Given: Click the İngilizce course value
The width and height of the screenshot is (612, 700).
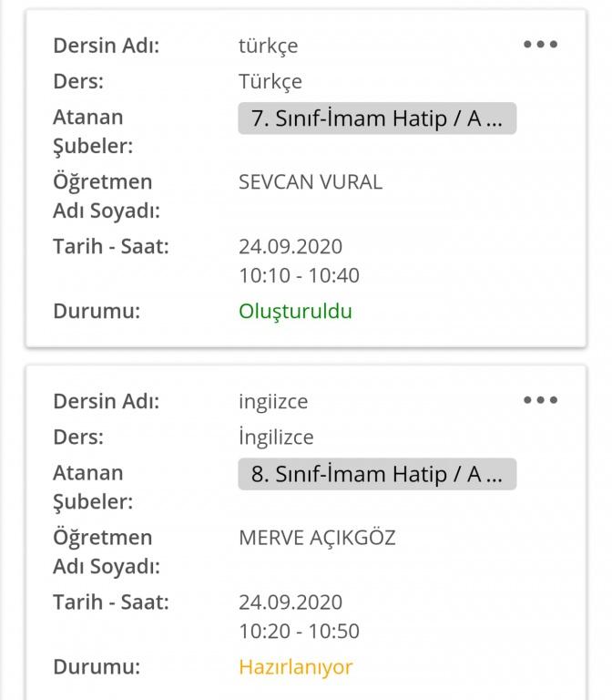Looking at the screenshot, I should pyautogui.click(x=276, y=437).
